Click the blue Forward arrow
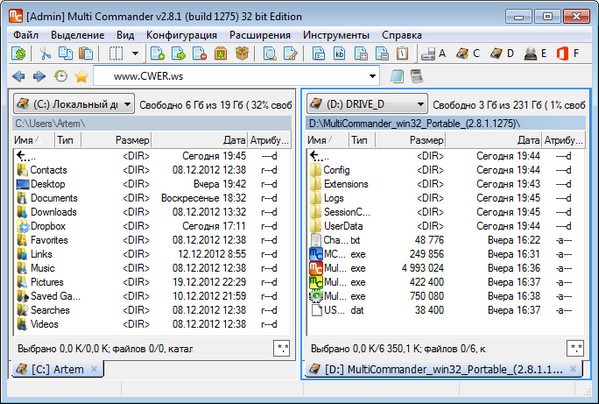Screen dimensions: 599x404 point(39,76)
